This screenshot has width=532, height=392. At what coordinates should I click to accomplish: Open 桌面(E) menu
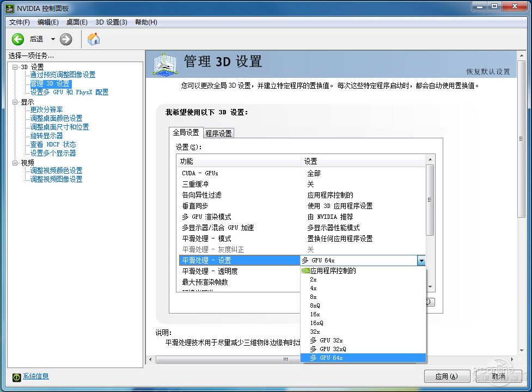77,22
